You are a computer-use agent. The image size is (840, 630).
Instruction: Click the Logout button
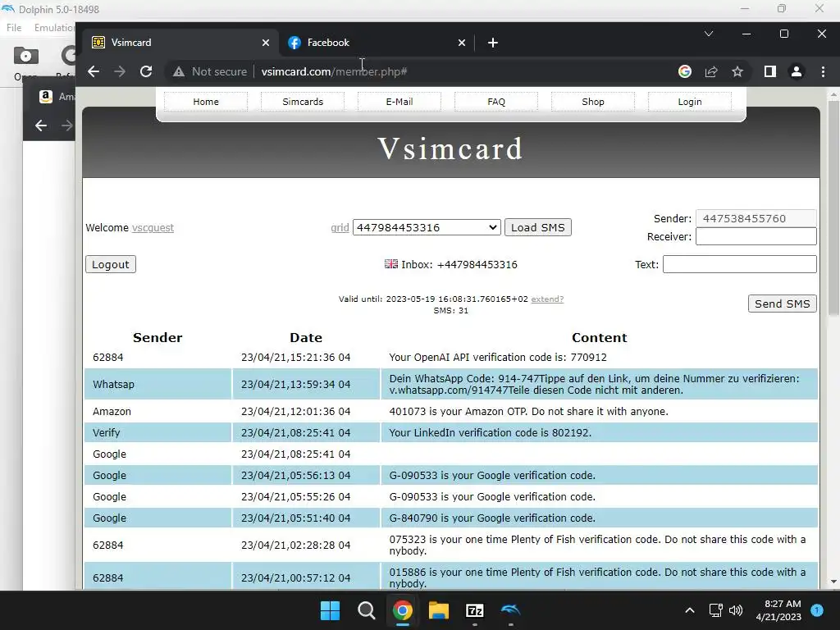coord(111,264)
